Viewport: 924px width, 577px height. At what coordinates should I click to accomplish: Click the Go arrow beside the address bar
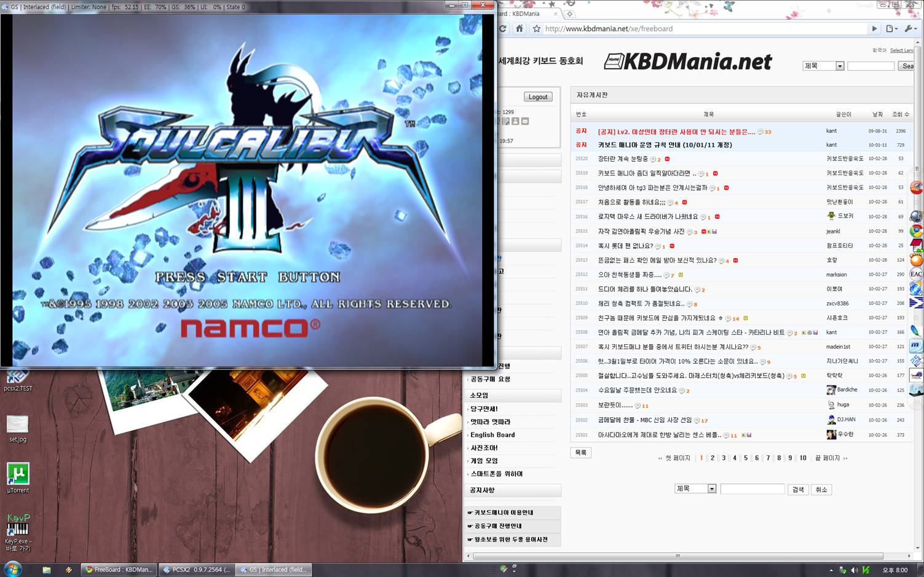point(874,28)
